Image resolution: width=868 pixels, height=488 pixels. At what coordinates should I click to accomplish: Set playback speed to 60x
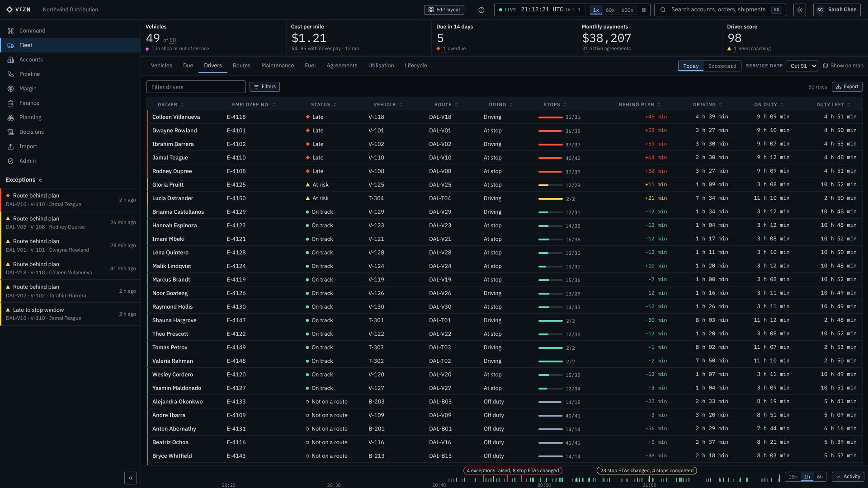(610, 10)
